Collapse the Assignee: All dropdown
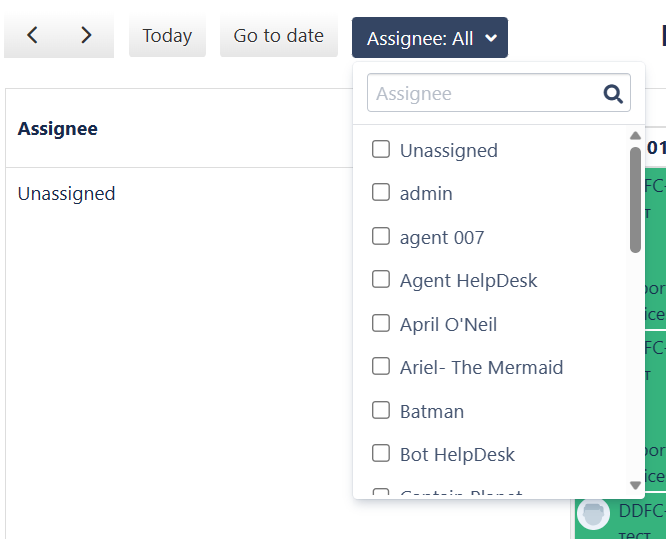The height and width of the screenshot is (539, 666). click(x=430, y=38)
